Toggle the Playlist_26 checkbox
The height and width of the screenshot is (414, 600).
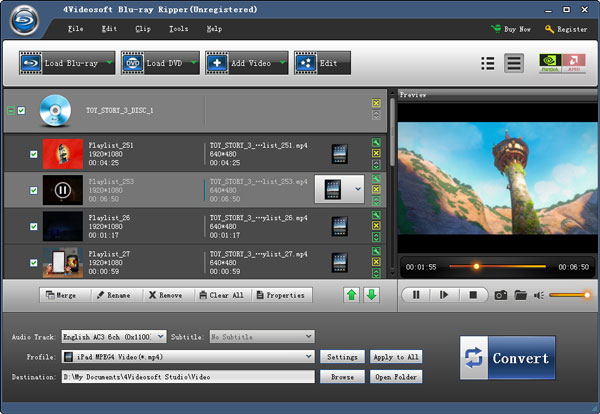[34, 225]
